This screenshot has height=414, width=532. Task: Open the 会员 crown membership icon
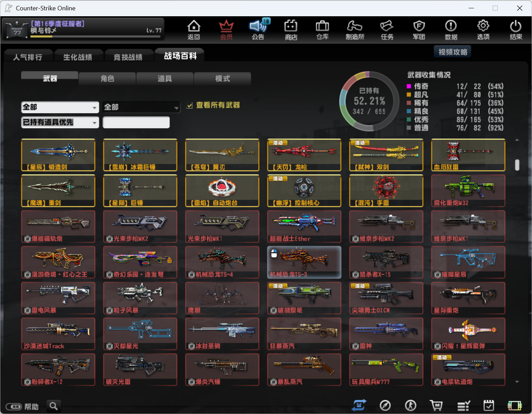226,30
